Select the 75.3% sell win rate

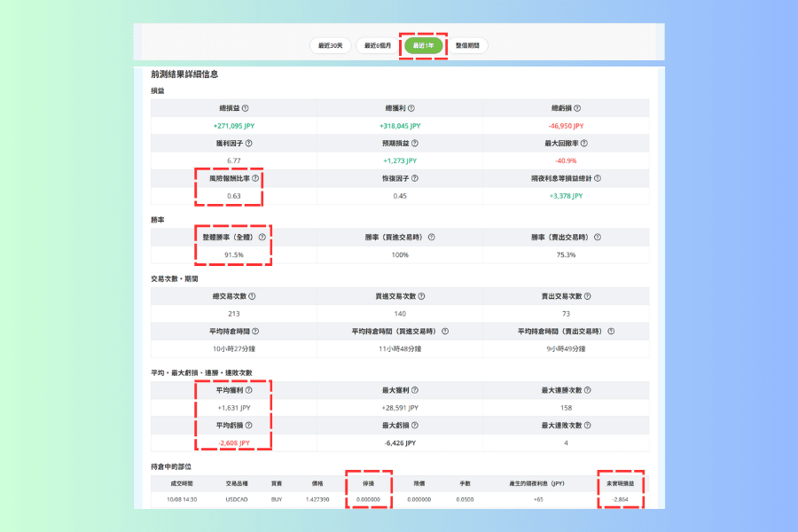pyautogui.click(x=566, y=255)
